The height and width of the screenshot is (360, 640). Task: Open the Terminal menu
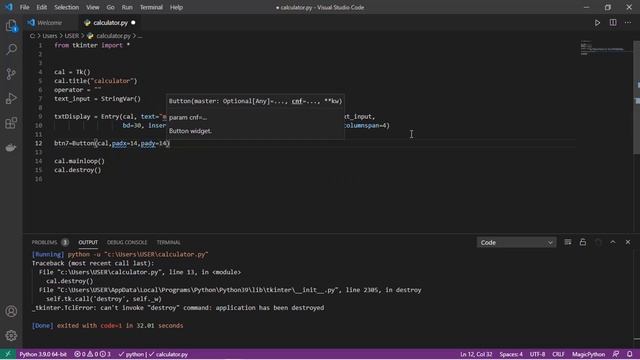point(151,7)
